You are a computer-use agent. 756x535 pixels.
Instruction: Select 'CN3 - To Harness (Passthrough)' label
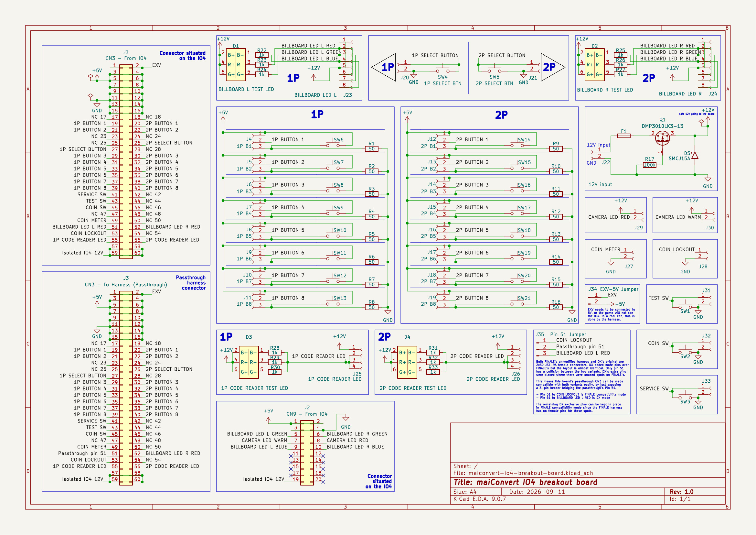point(126,285)
